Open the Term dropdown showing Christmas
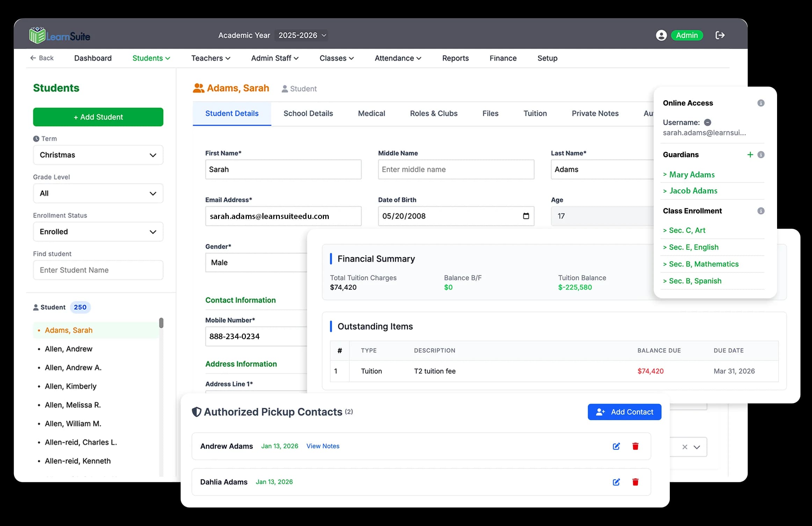This screenshot has width=812, height=526. pyautogui.click(x=98, y=155)
